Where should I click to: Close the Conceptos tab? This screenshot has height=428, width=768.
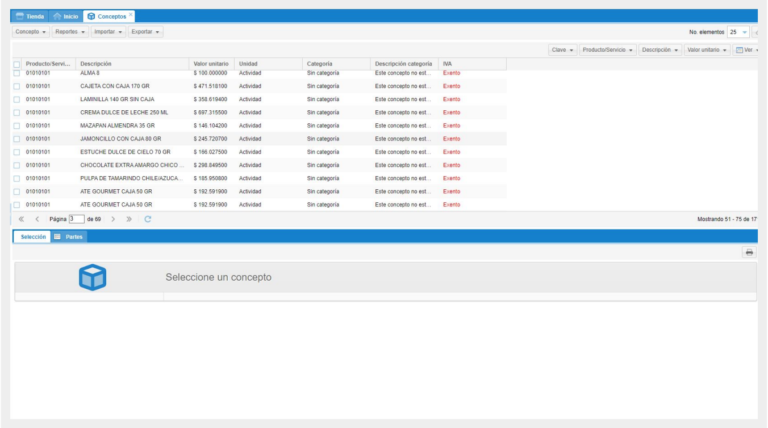tap(131, 15)
